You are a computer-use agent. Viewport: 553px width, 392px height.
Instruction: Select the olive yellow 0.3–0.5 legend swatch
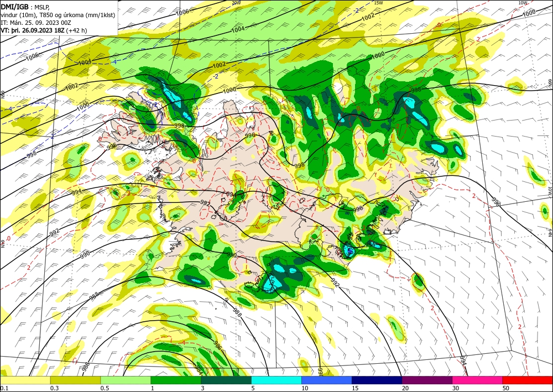(75, 380)
